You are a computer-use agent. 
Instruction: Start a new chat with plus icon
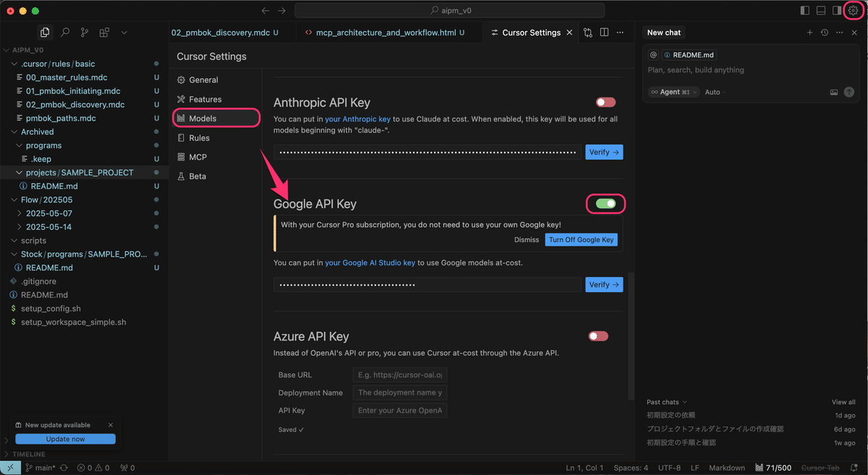[810, 33]
